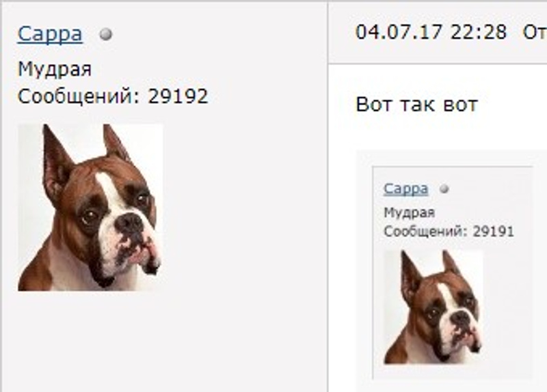Click the gray post header bar
The image size is (547, 392).
click(438, 32)
